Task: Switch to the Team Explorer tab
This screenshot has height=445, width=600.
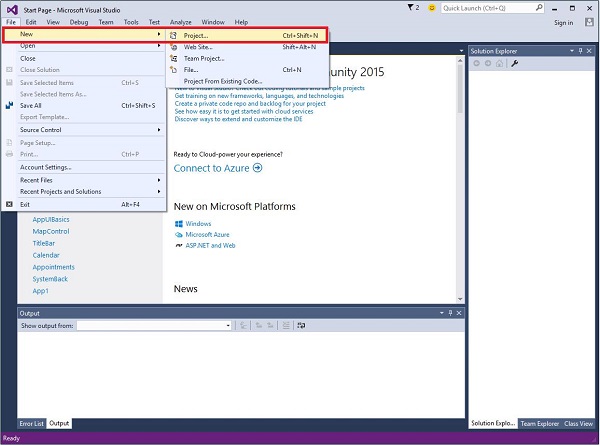Action: click(540, 423)
